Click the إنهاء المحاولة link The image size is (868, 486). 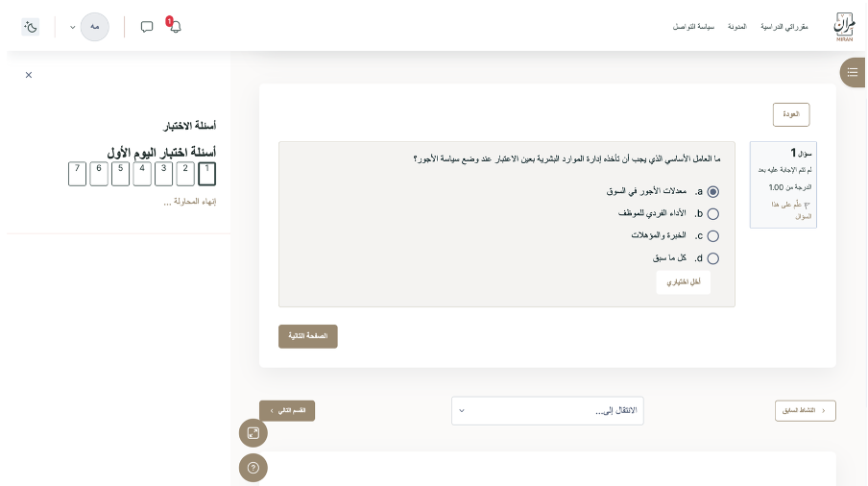coord(189,202)
